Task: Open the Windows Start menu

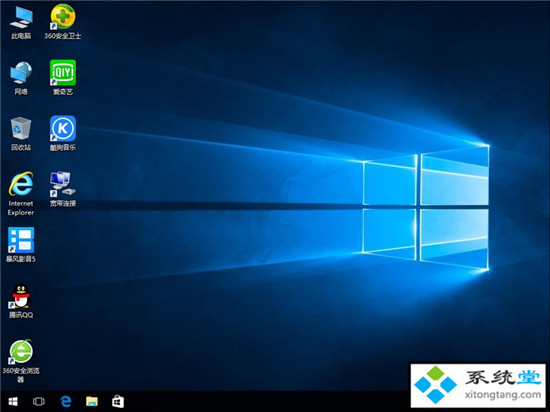Action: pos(13,401)
